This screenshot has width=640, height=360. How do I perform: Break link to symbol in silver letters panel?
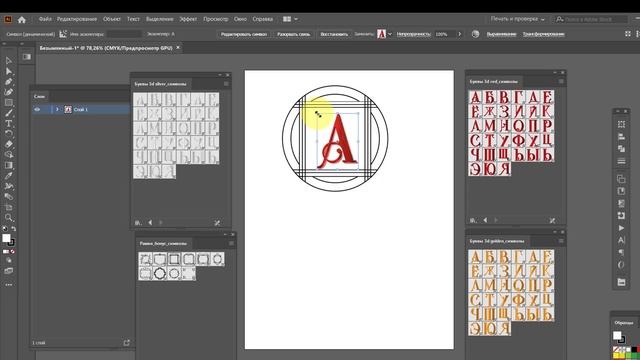[217, 222]
